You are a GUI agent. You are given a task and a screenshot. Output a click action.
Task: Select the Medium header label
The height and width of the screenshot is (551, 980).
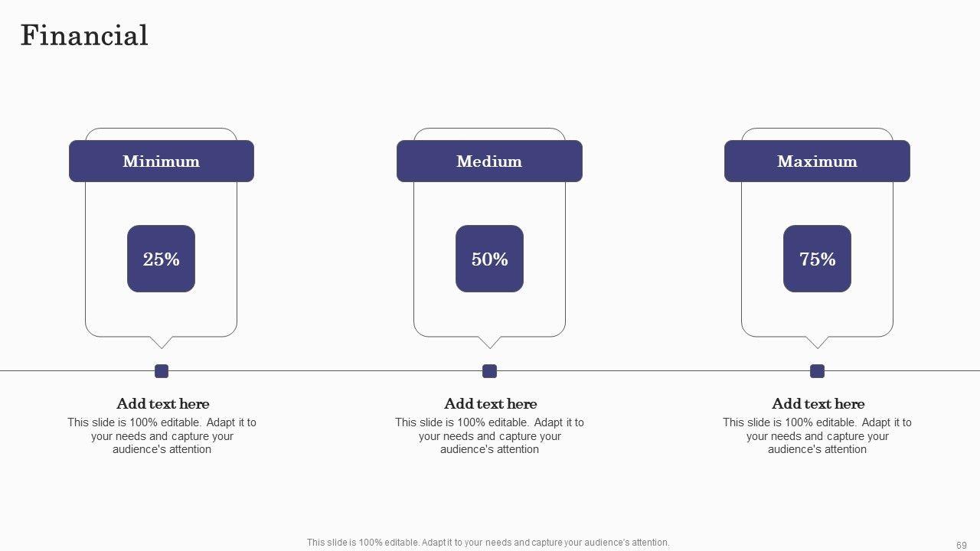pyautogui.click(x=489, y=161)
